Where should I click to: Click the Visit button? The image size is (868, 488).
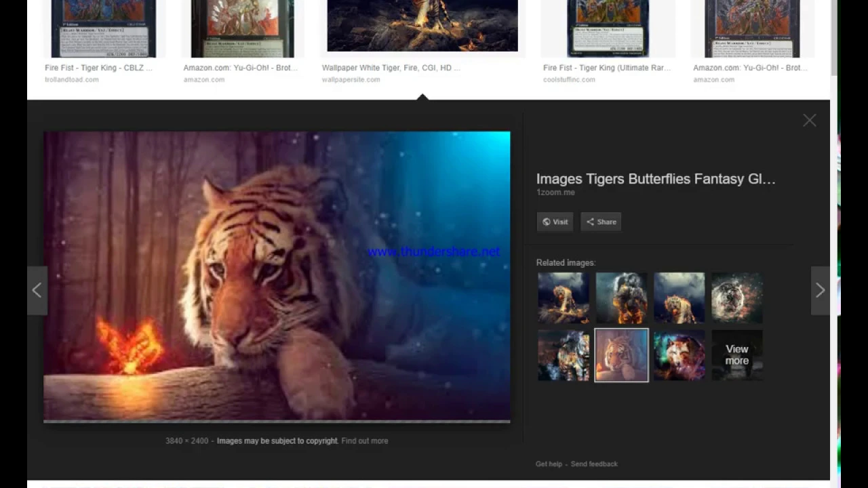pos(555,222)
